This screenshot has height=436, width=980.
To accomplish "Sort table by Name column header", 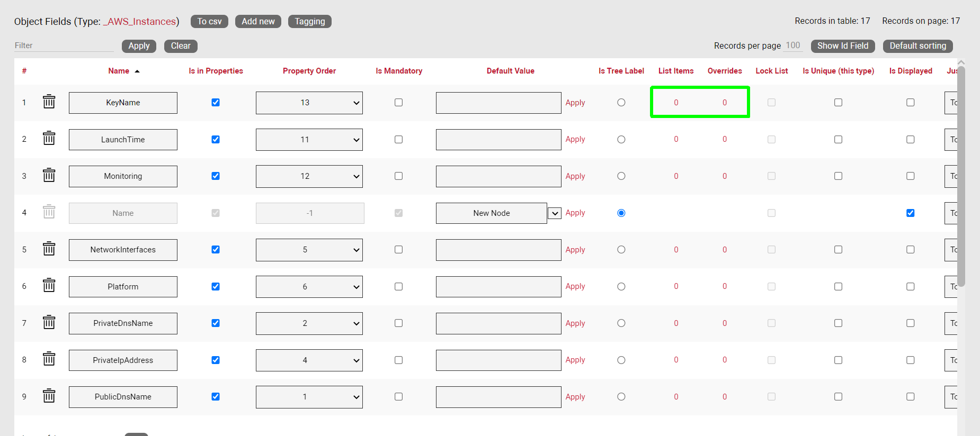I will pos(119,71).
